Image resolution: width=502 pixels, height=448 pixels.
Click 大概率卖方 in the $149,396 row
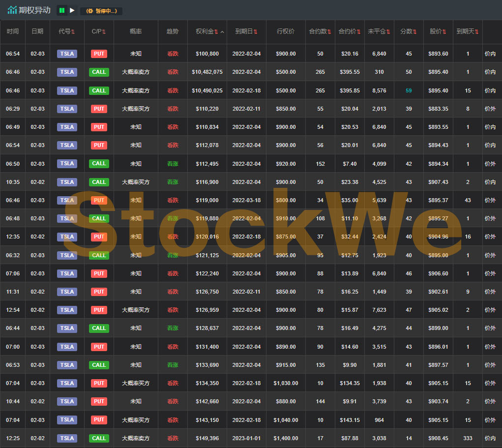point(136,438)
